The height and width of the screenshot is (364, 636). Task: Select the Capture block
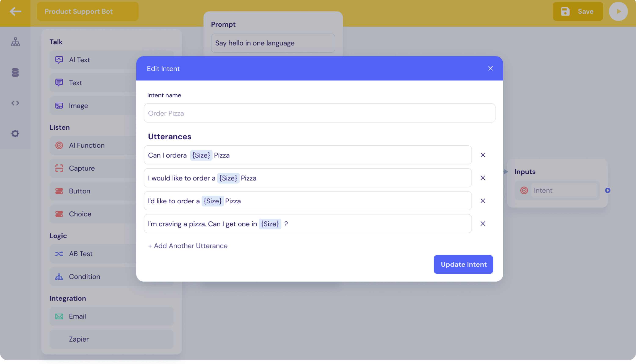(112, 168)
